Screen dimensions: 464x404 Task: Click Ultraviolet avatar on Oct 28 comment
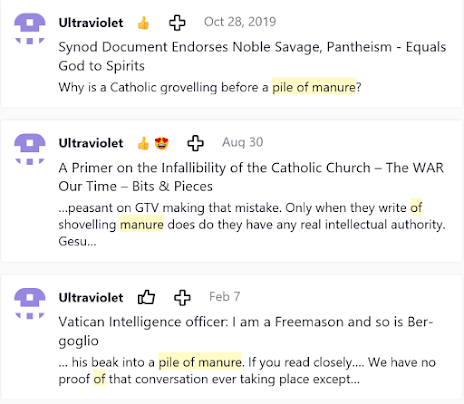pos(30,28)
